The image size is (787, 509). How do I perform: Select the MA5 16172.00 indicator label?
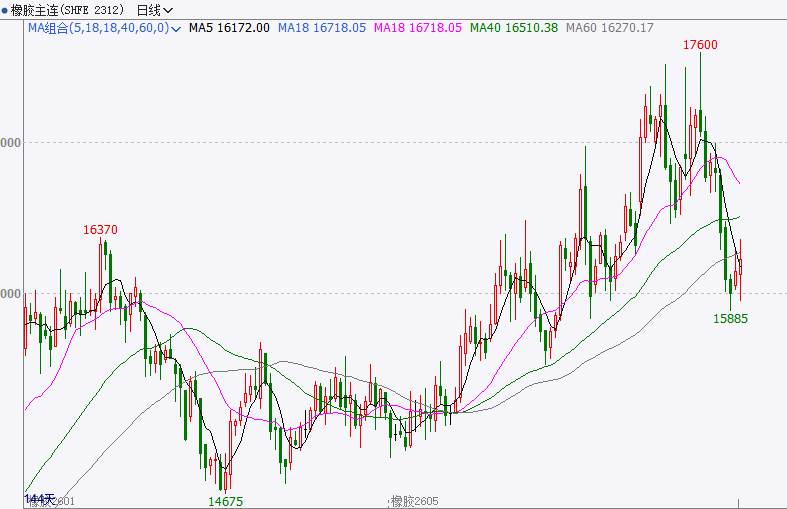click(x=229, y=28)
